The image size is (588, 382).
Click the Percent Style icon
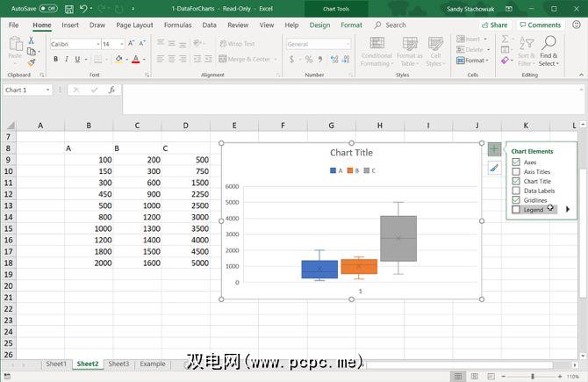pos(309,59)
